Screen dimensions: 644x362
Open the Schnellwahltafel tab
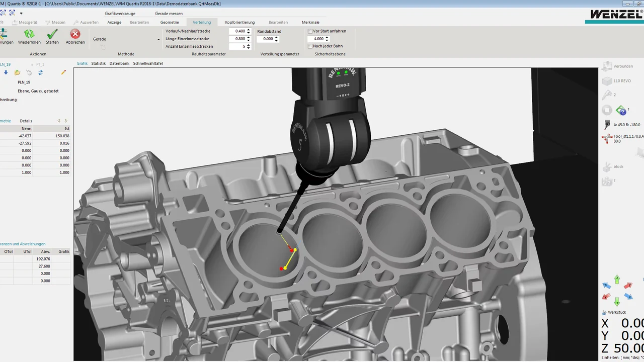(x=148, y=63)
